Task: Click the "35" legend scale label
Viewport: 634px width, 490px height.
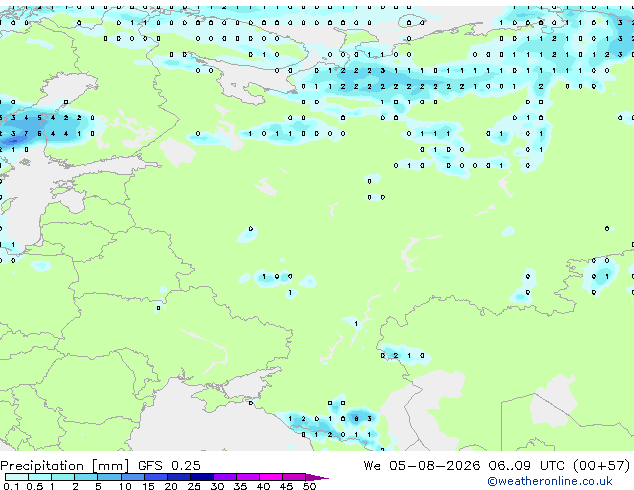Action: 240,486
